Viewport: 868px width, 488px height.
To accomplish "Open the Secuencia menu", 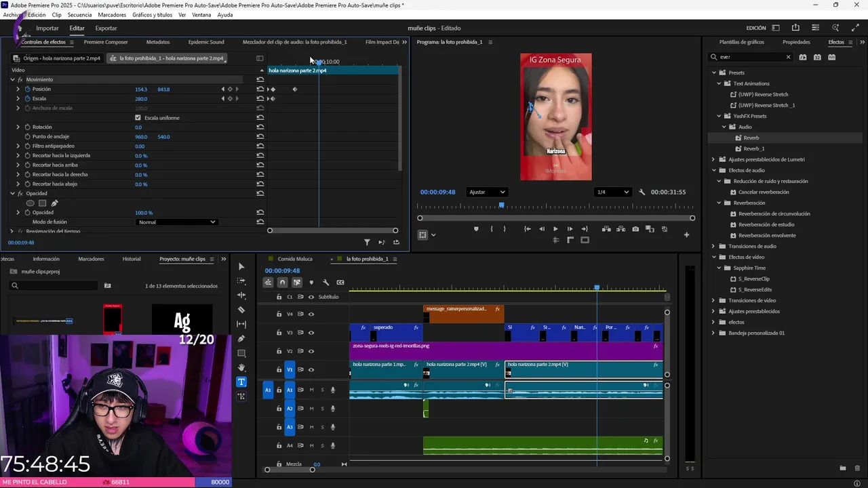I will tap(79, 15).
